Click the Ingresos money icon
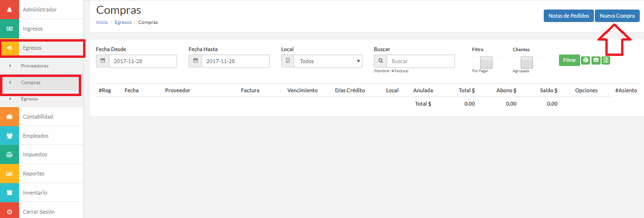 (10, 29)
